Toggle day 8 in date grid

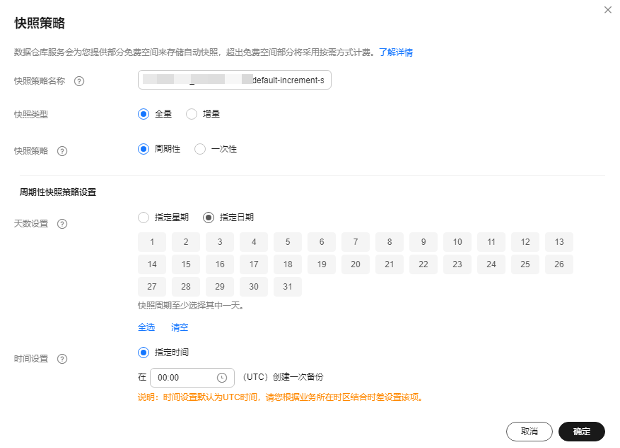pyautogui.click(x=389, y=242)
